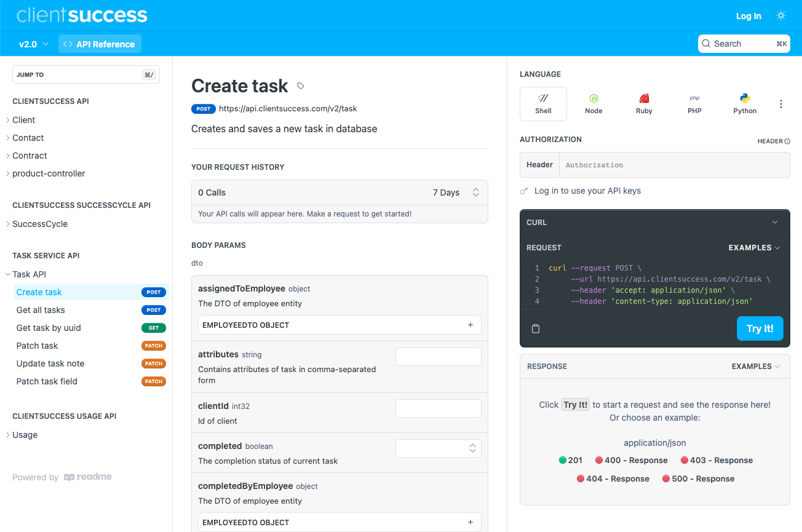
Task: Open more languages three-dot menu
Action: [781, 104]
